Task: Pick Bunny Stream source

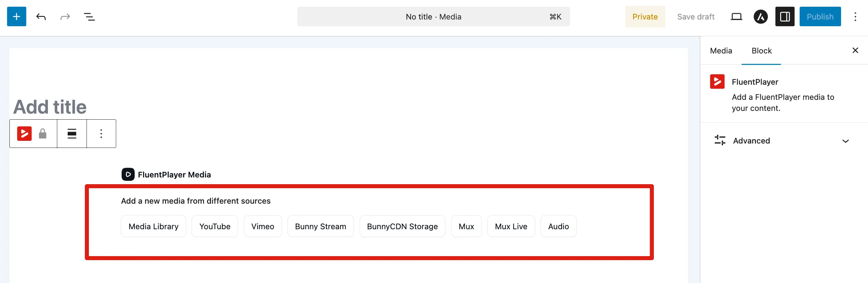Action: click(x=321, y=226)
